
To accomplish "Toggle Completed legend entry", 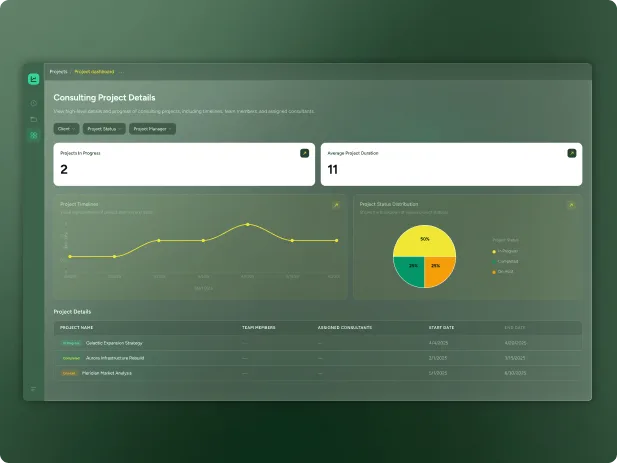I will (505, 261).
